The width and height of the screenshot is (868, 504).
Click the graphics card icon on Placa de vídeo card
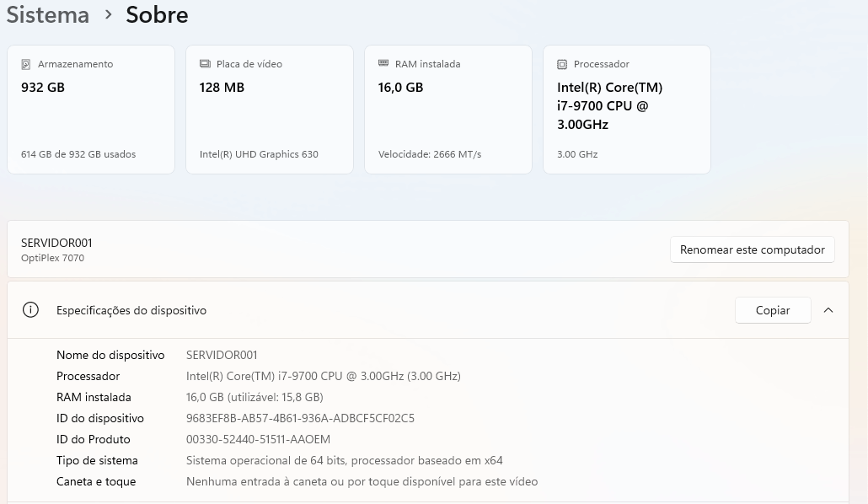coord(205,64)
